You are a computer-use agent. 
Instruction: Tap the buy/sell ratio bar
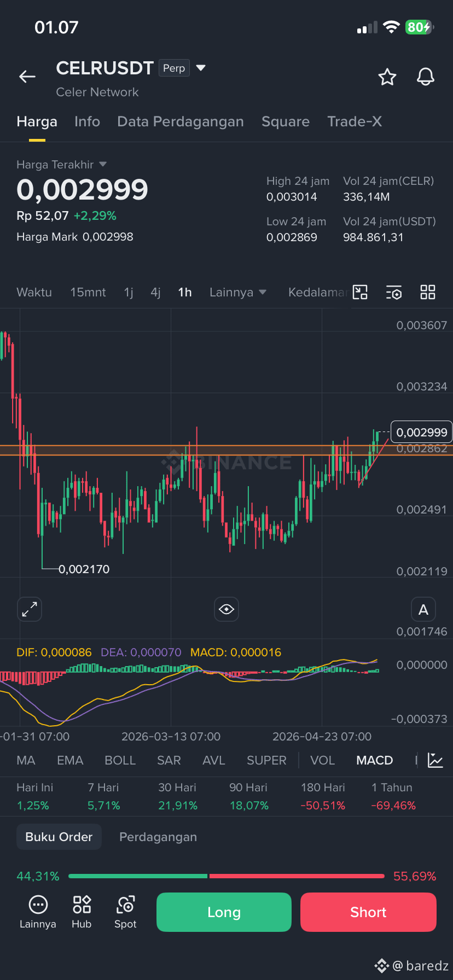coord(226,876)
